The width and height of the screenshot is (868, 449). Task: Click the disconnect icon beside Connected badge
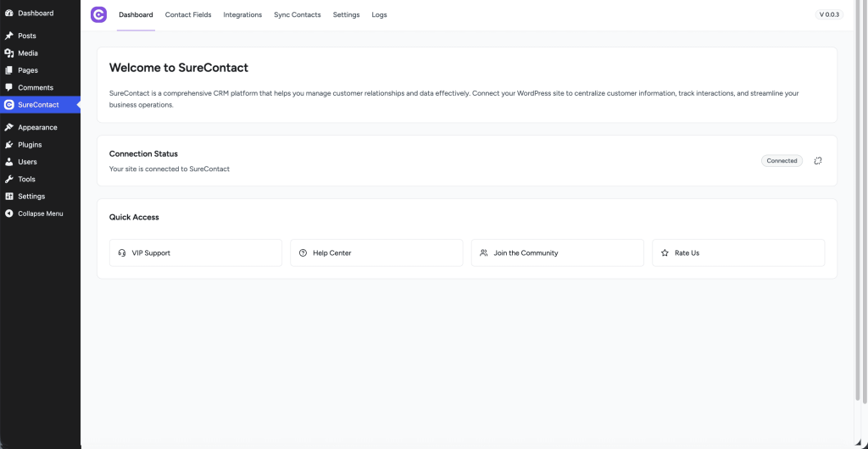coord(818,161)
